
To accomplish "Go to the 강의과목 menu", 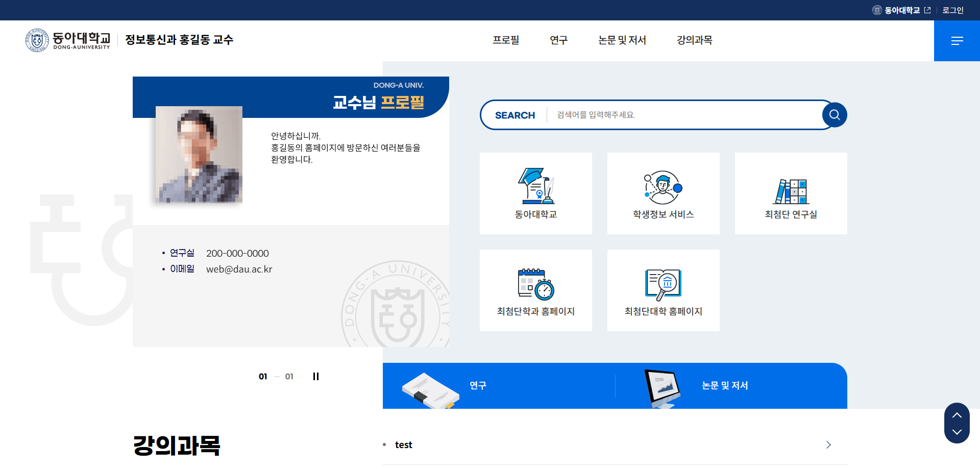I will (x=694, y=40).
